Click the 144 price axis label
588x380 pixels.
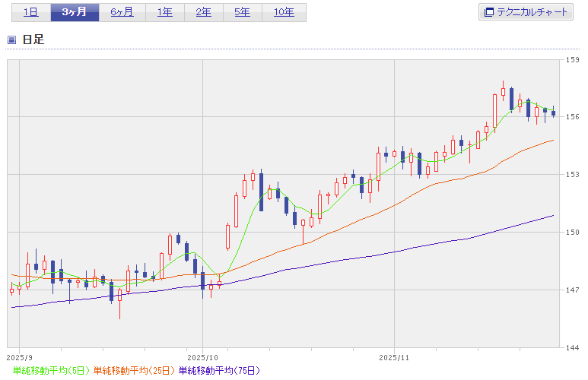573,348
